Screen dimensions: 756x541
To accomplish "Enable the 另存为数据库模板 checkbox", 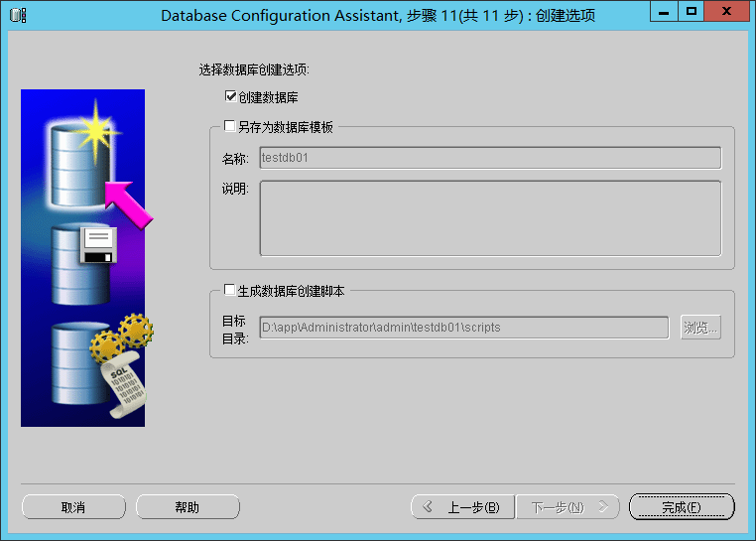I will pos(229,126).
